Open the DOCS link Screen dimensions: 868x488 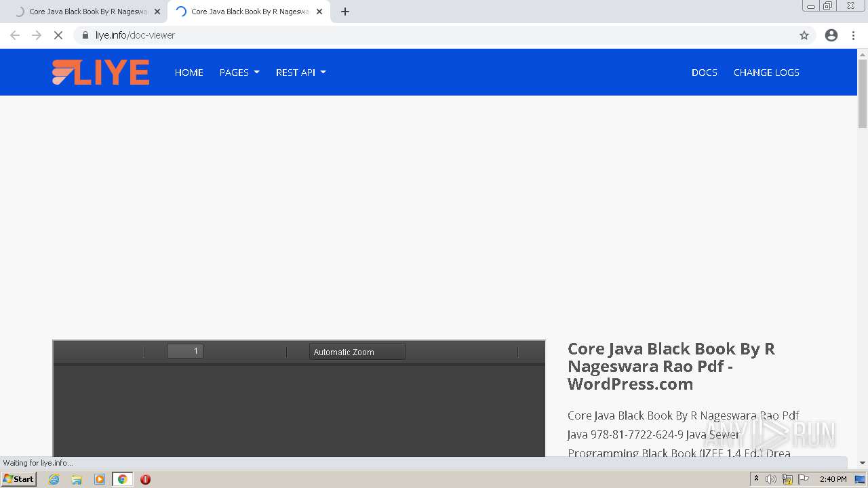[704, 73]
